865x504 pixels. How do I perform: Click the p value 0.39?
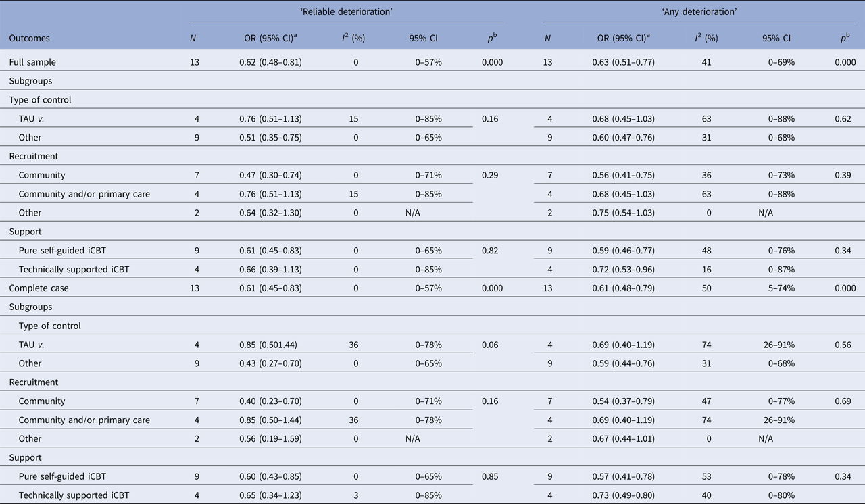point(843,175)
